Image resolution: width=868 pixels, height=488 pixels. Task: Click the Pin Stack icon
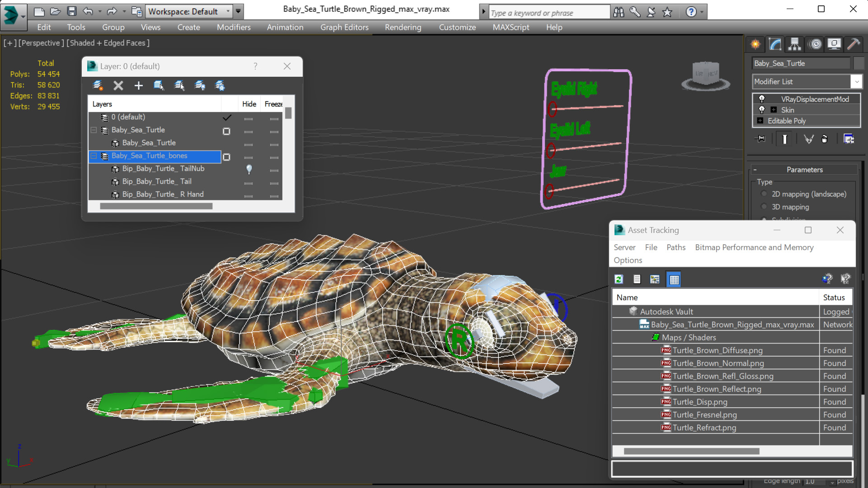(760, 139)
